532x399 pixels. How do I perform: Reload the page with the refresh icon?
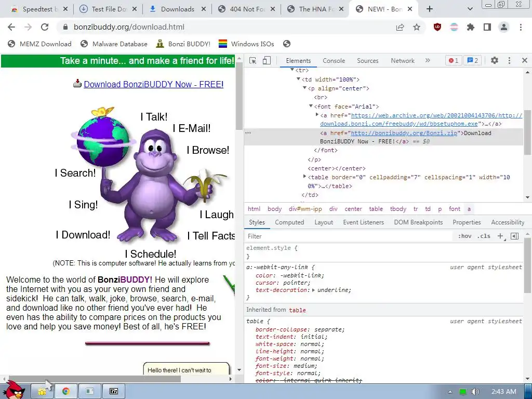(45, 27)
